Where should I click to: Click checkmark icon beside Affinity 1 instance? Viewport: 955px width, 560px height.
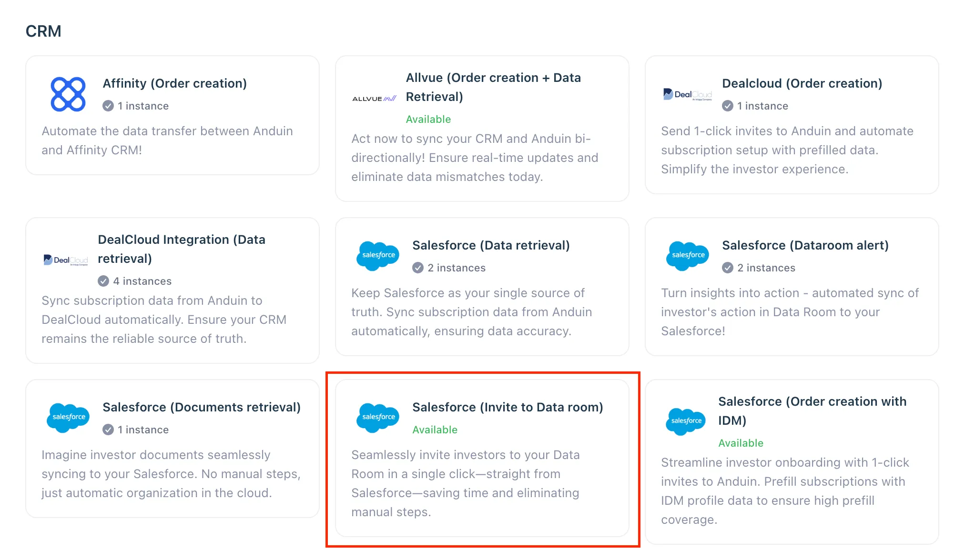tap(108, 106)
